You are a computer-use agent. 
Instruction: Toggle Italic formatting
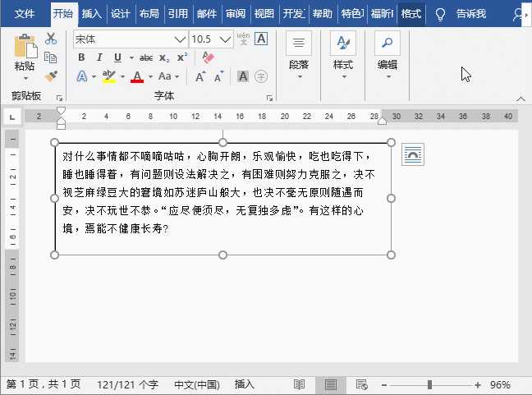coord(99,57)
